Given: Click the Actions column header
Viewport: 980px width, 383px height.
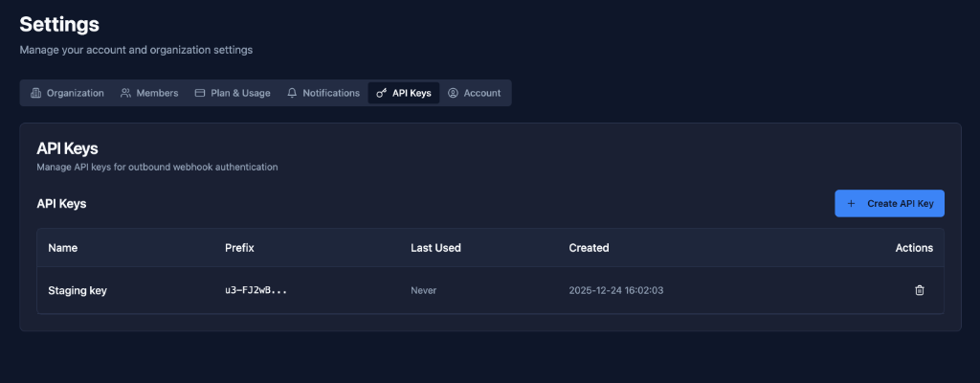Looking at the screenshot, I should tap(913, 248).
